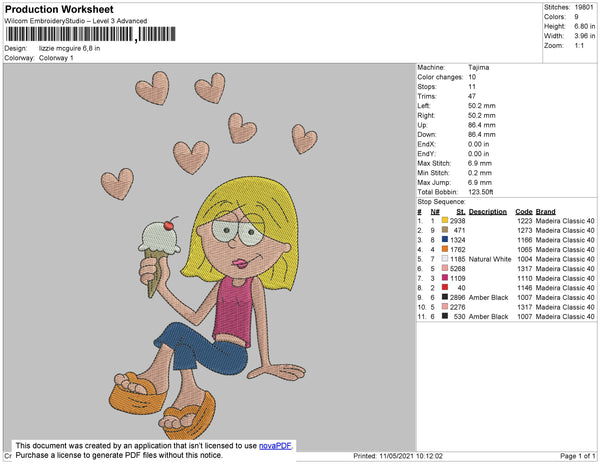Click stitch count '2938' in stop 1
The height and width of the screenshot is (464, 600).
pos(457,221)
